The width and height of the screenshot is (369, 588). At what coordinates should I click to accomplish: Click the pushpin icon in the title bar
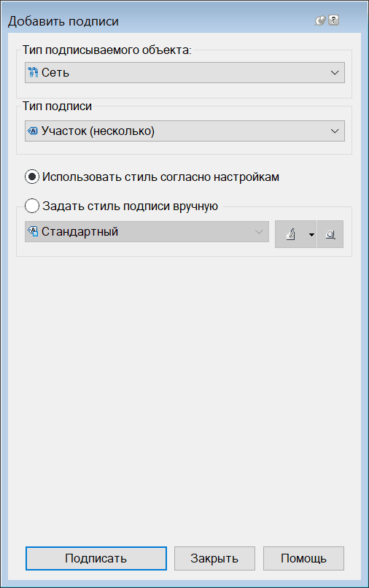(320, 20)
